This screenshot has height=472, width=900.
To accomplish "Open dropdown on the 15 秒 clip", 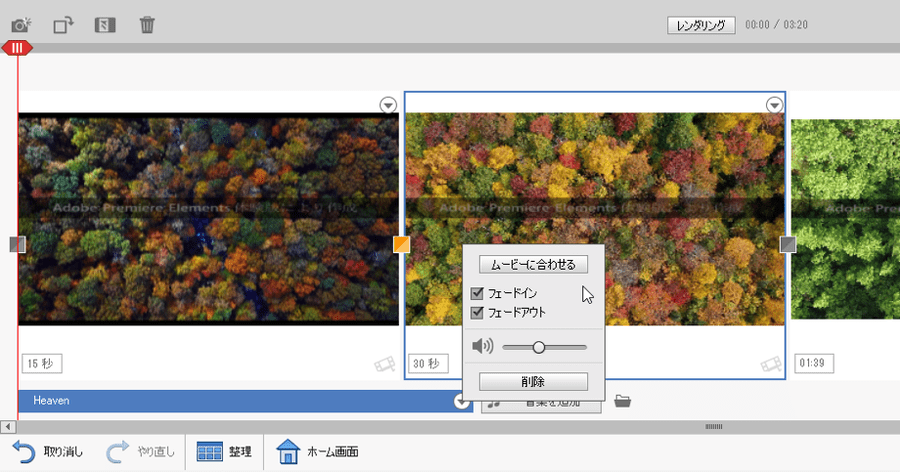I will (389, 105).
